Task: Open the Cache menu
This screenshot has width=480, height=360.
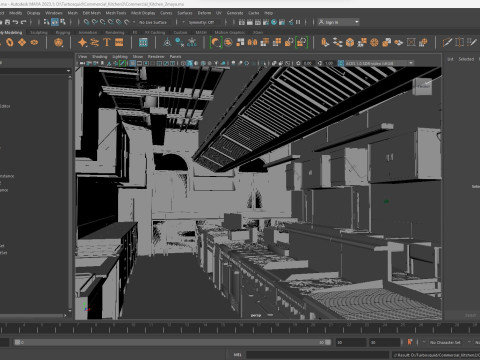Action: click(254, 13)
